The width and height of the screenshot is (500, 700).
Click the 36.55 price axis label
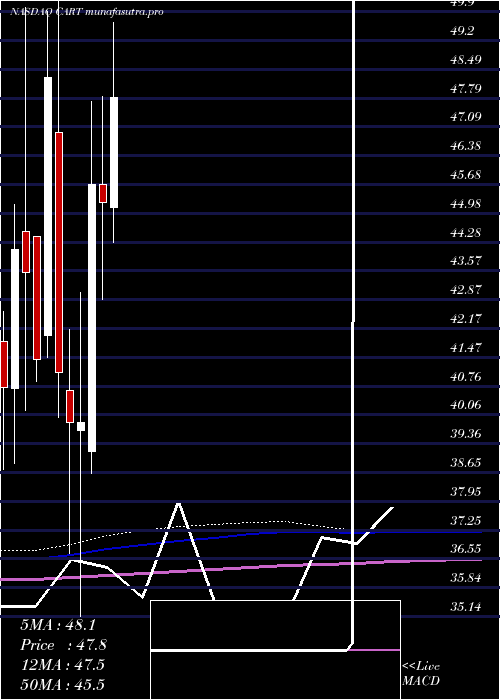(466, 550)
